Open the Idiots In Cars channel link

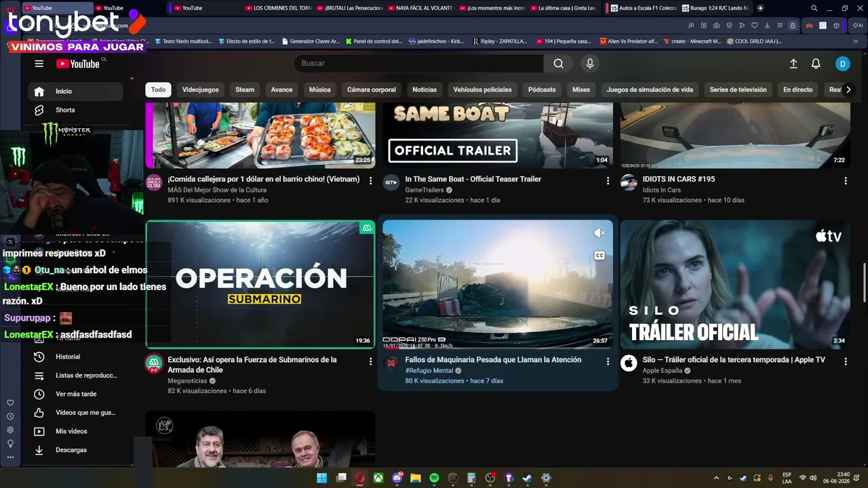[662, 190]
